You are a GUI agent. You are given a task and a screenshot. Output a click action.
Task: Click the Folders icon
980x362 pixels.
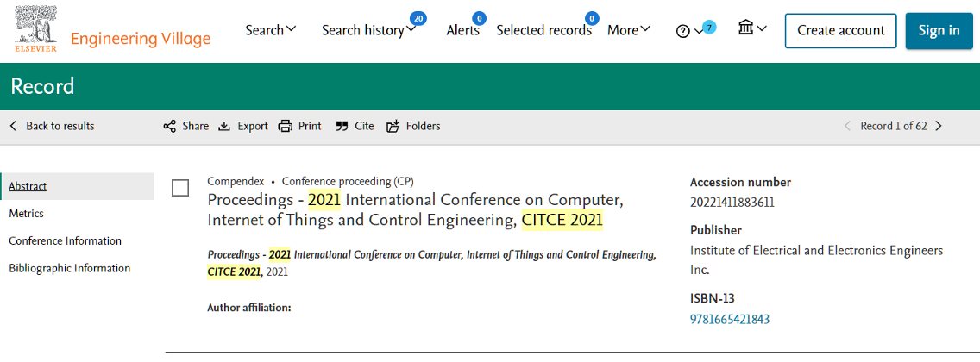click(393, 126)
